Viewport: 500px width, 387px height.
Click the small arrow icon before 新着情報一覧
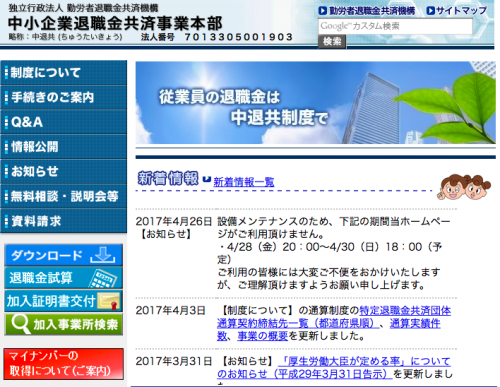pyautogui.click(x=207, y=179)
